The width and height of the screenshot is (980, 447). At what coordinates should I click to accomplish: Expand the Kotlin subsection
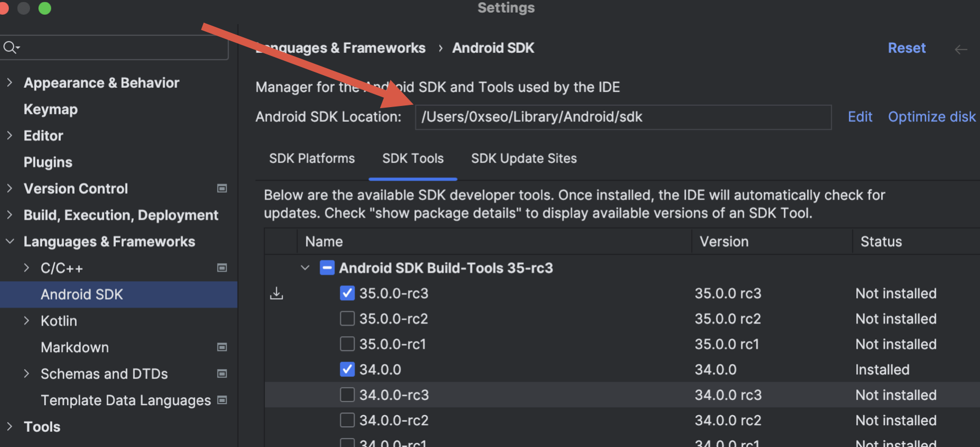[x=26, y=321]
